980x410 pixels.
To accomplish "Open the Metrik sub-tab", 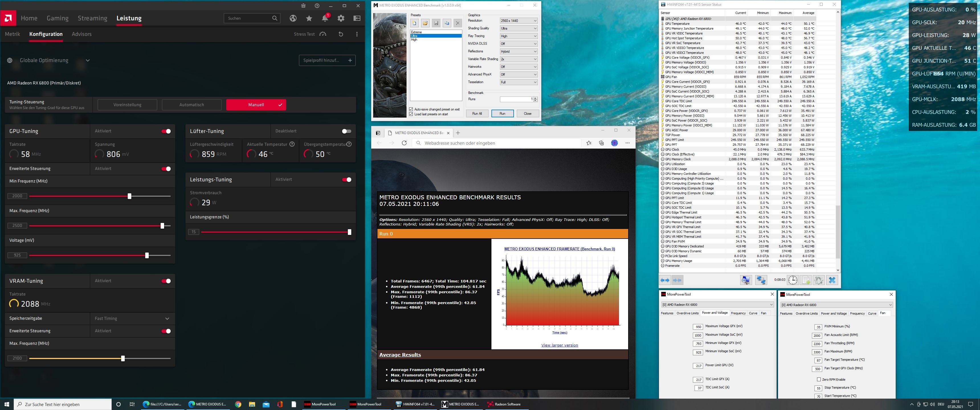I will tap(13, 34).
